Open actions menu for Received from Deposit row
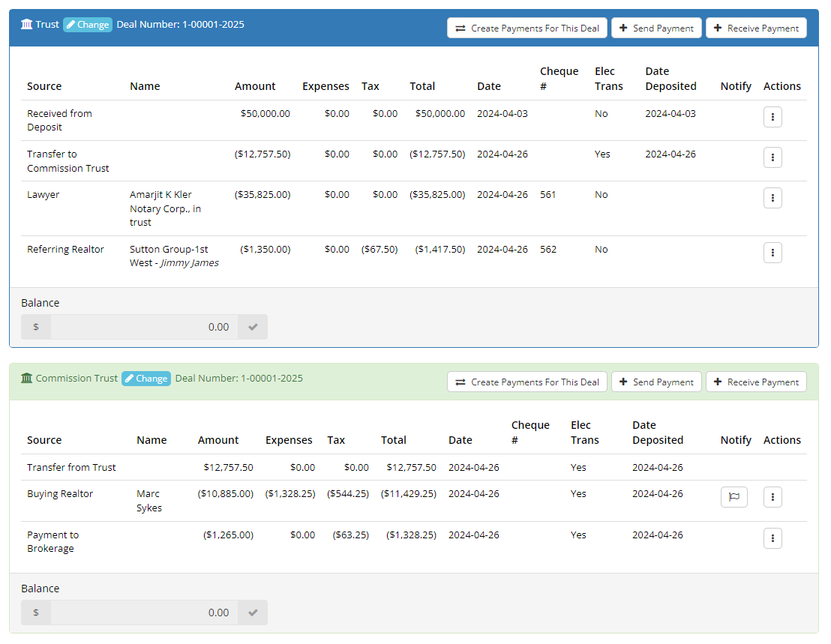831x644 pixels. 772,117
